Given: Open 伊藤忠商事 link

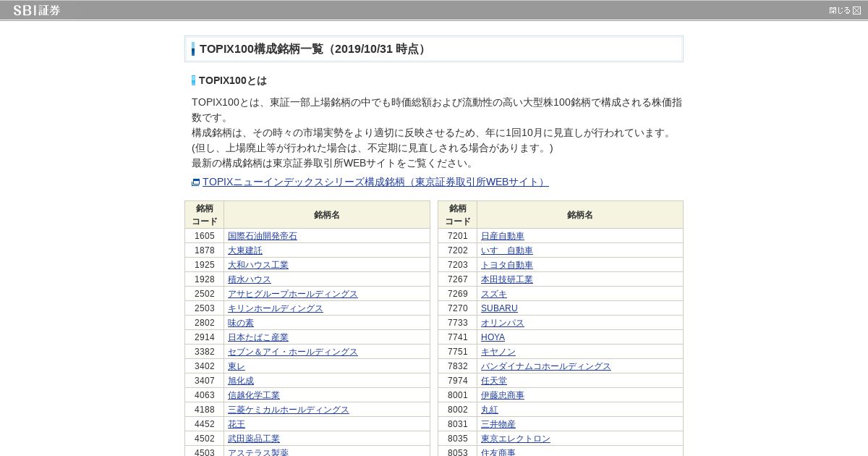Looking at the screenshot, I should 503,395.
